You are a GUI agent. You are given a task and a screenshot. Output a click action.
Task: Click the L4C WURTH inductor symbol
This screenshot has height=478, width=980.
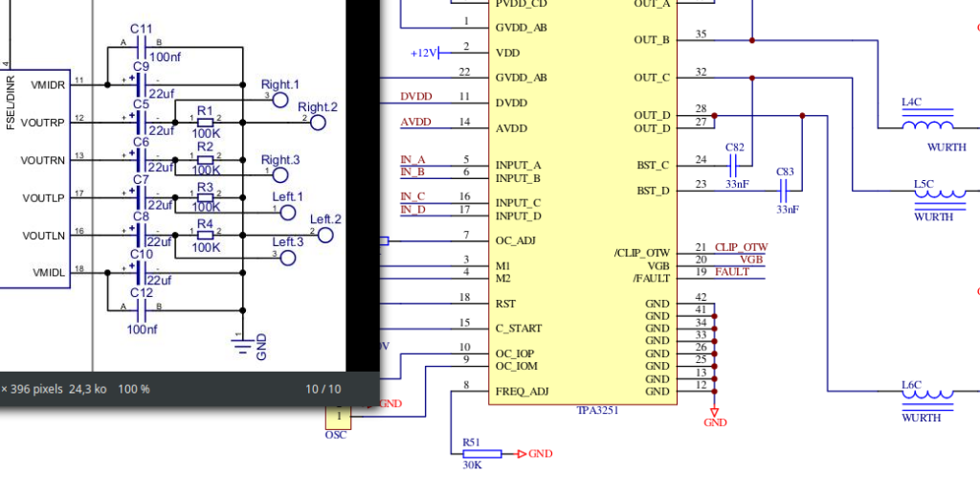[x=926, y=125]
